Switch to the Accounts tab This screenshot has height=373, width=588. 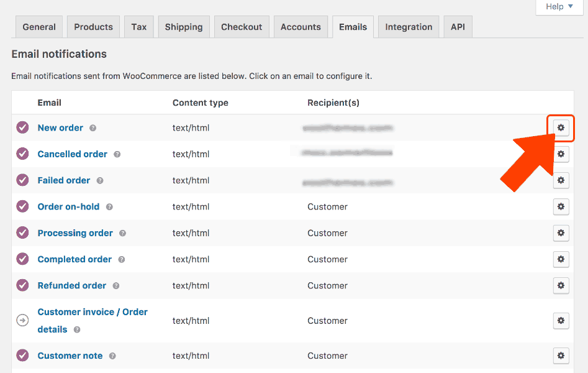pos(301,27)
